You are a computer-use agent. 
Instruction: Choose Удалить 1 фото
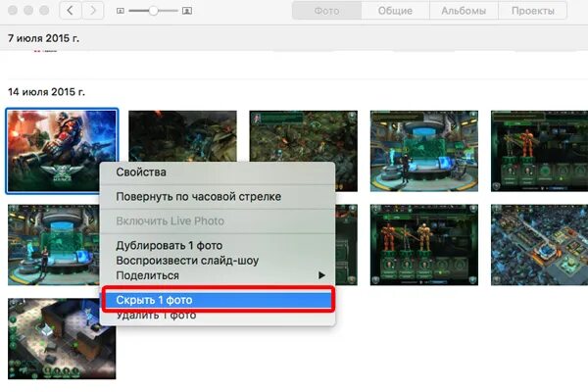[218, 316]
